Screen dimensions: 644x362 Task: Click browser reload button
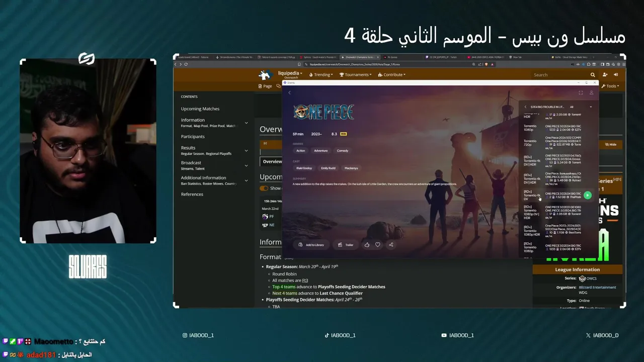pyautogui.click(x=186, y=64)
